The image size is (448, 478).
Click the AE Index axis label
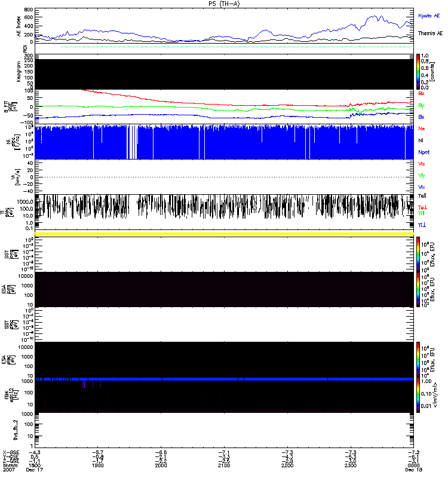[x=19, y=26]
